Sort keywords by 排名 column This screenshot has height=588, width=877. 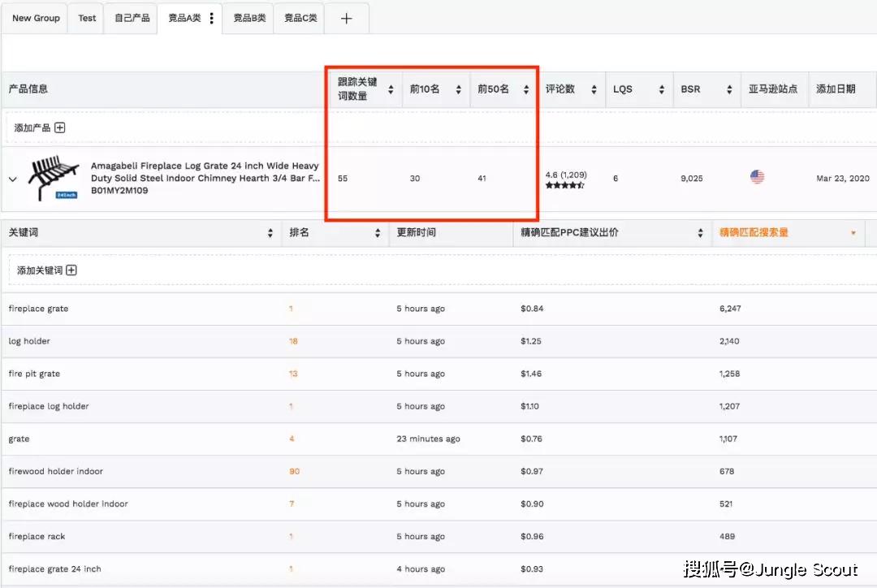(378, 233)
